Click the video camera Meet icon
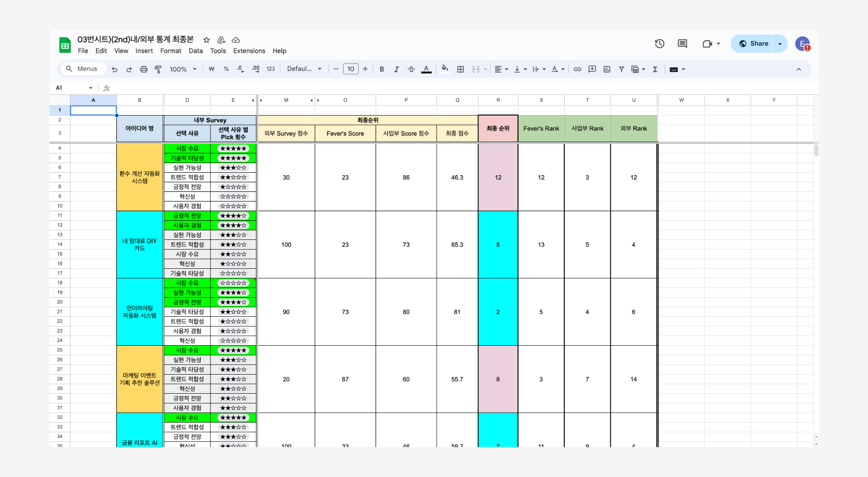Screen dimensions: 868x477 coord(707,43)
